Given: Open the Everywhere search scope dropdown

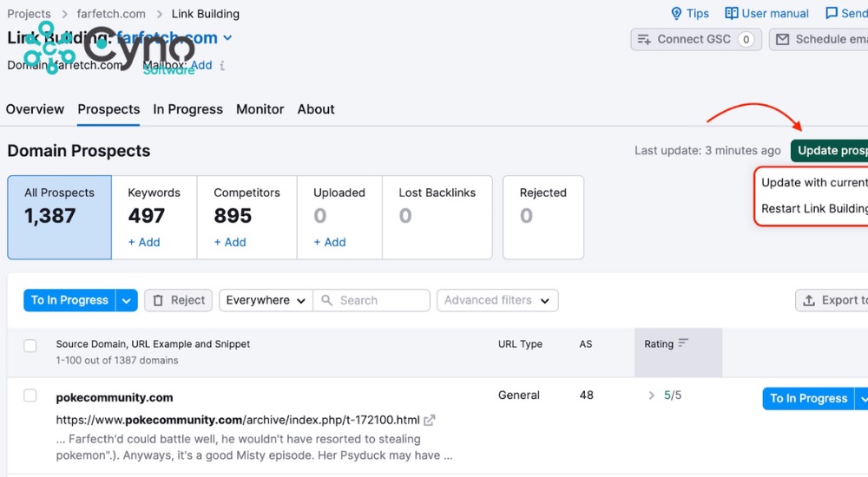Looking at the screenshot, I should pos(266,300).
